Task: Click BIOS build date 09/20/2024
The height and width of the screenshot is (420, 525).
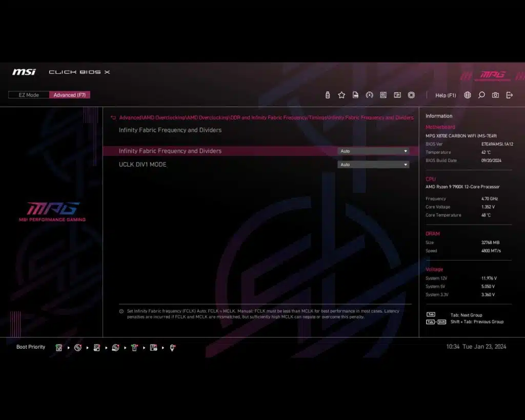Action: point(491,161)
